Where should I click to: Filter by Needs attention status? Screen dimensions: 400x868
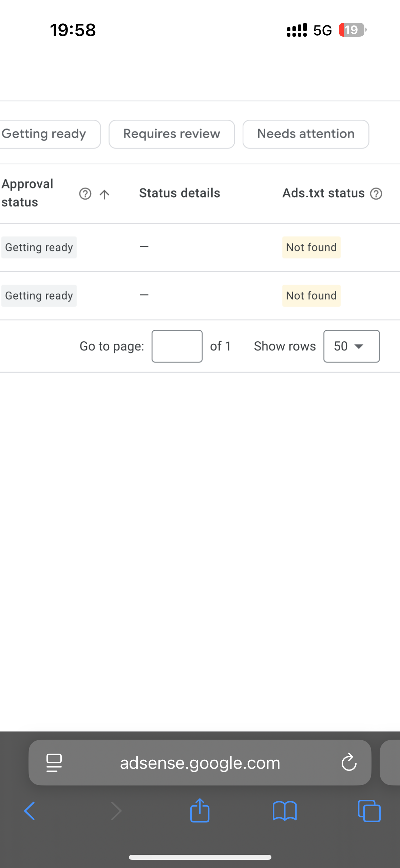click(x=306, y=134)
